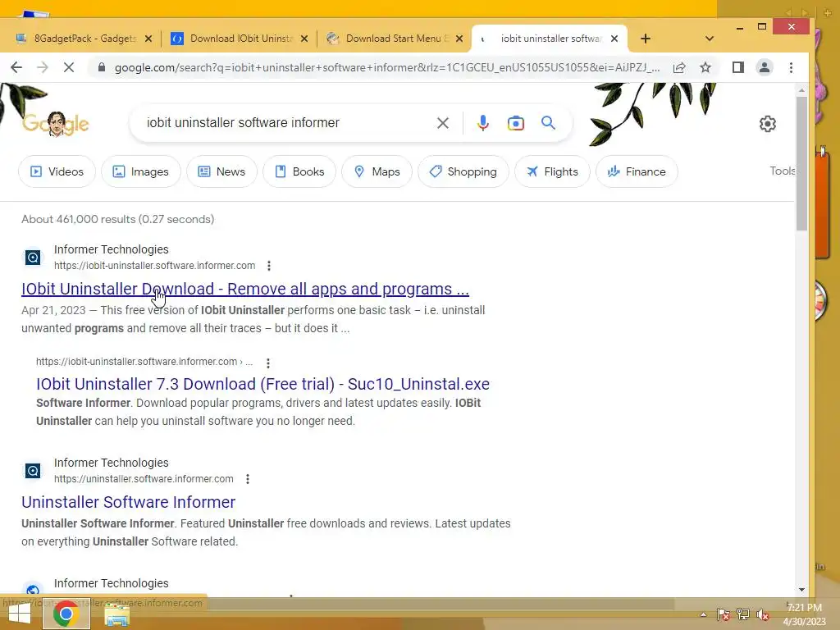Open options for the IObit Uninstaller 7.3 sub-result

coord(268,363)
